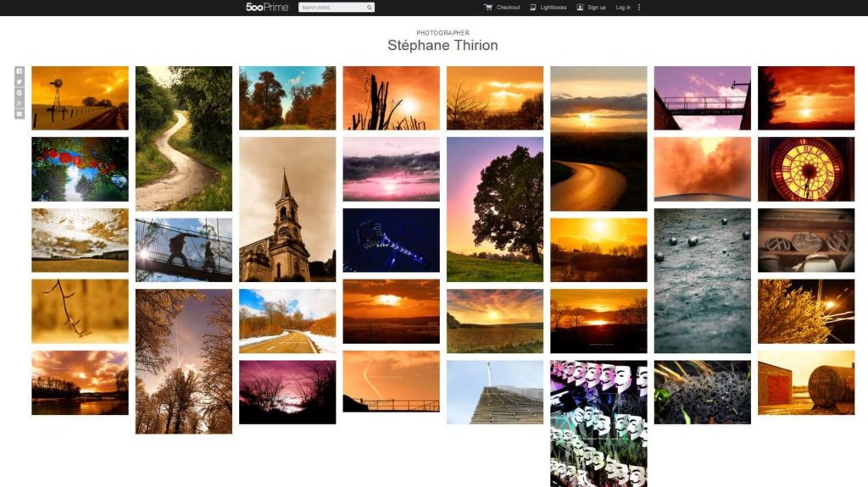868x487 pixels.
Task: Open the blue night lights photo
Action: tap(392, 241)
